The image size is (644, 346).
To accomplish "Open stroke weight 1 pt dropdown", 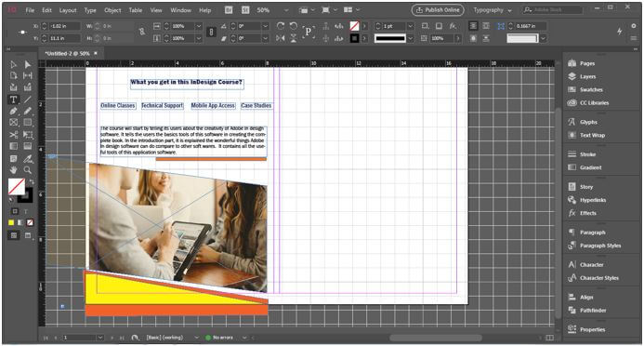I will (410, 26).
